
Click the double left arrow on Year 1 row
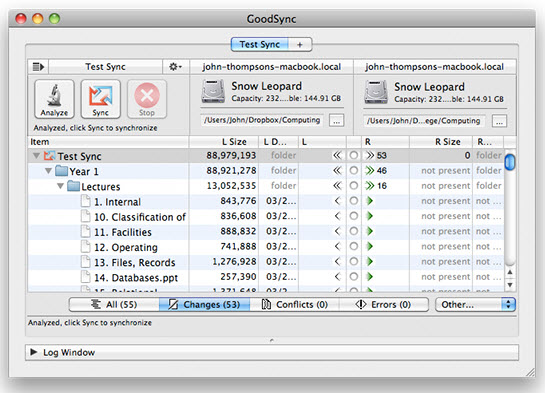(x=337, y=171)
